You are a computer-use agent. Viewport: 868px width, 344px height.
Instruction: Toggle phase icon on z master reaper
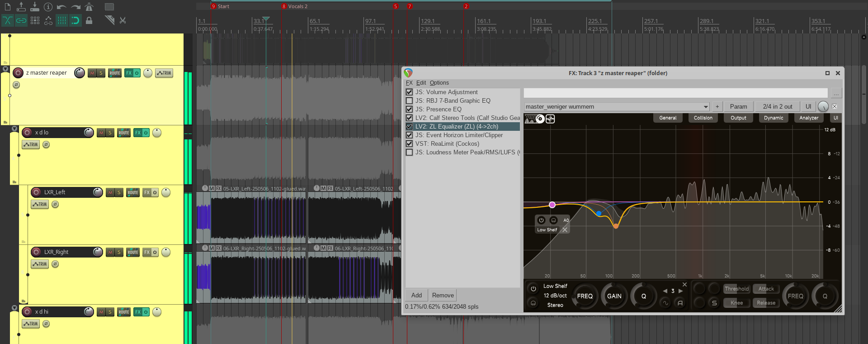pyautogui.click(x=16, y=85)
